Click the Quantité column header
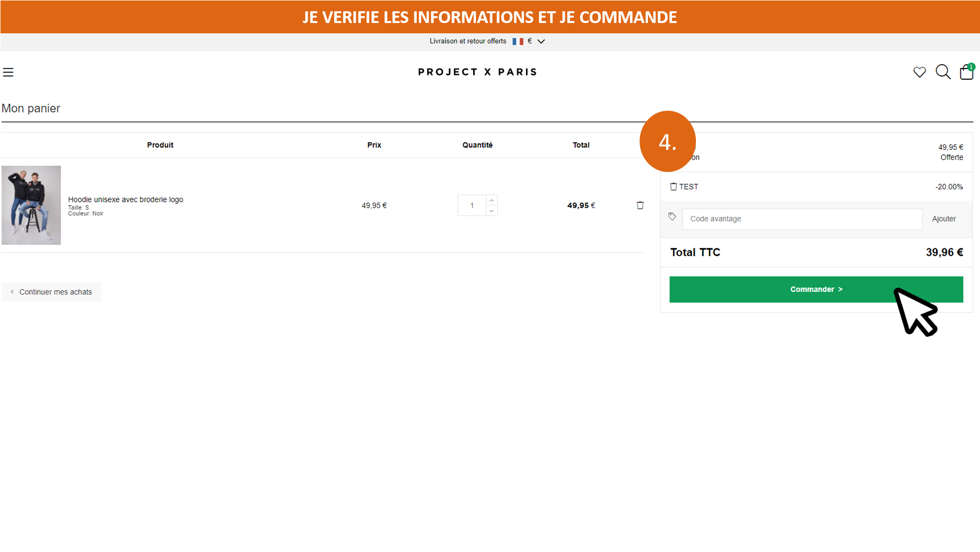This screenshot has height=552, width=980. click(x=478, y=145)
